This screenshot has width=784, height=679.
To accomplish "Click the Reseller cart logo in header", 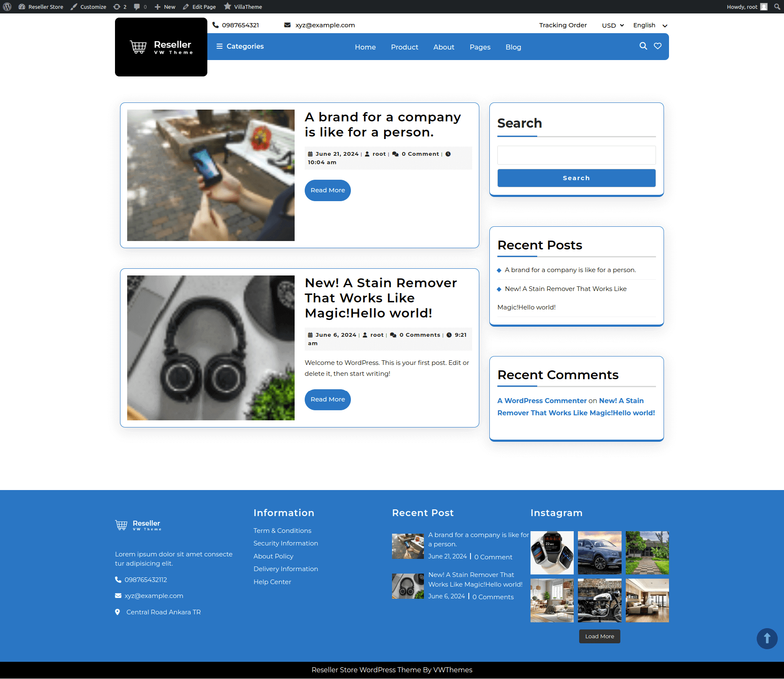I will click(161, 47).
